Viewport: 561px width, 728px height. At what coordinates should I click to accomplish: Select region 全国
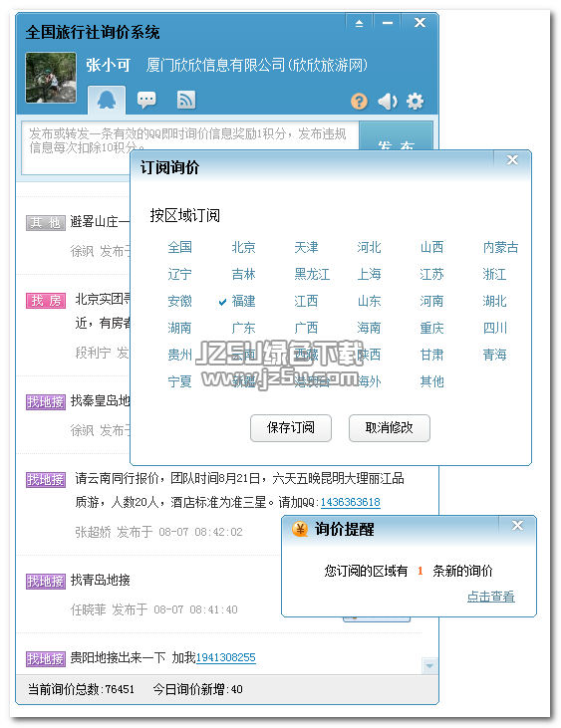[179, 247]
